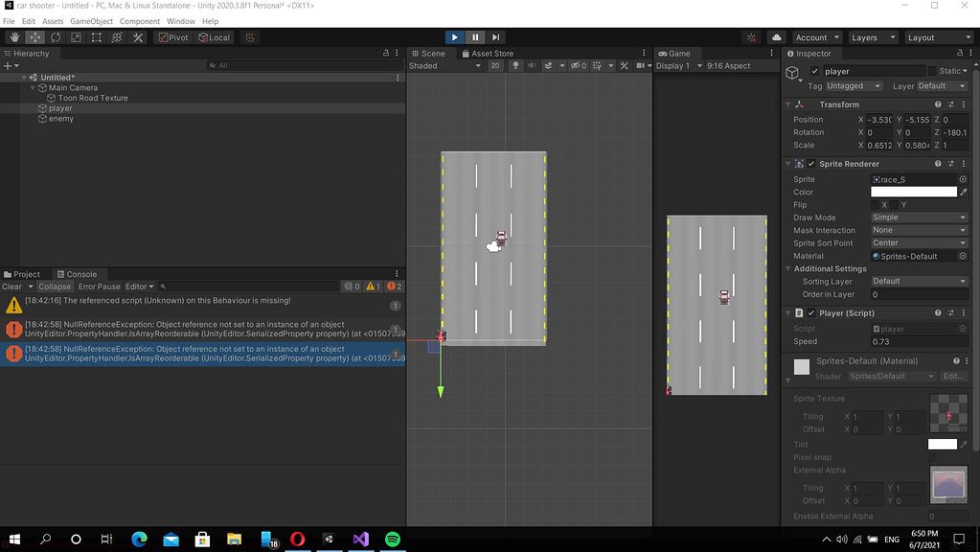The height and width of the screenshot is (552, 980).
Task: Clear the console log
Action: click(11, 287)
